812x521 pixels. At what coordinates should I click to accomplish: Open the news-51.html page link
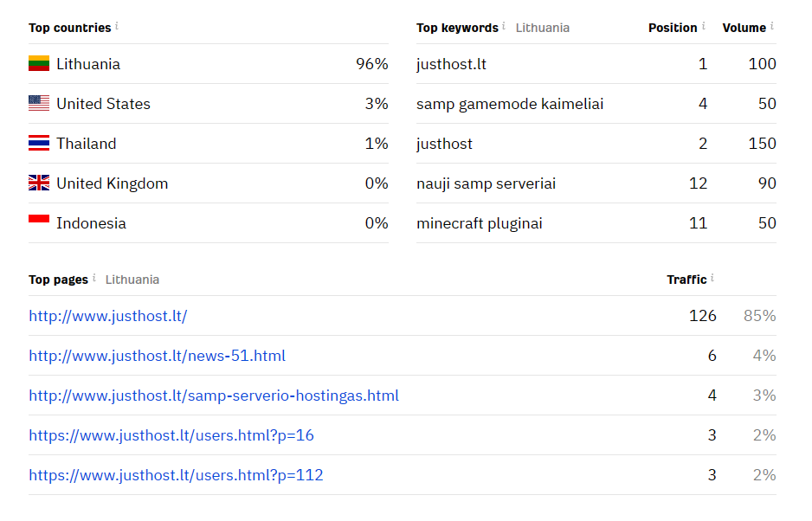click(x=157, y=356)
